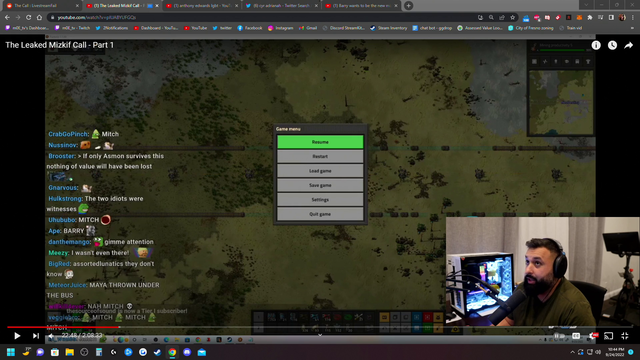Open the YouTube player settings gear
The image size is (640, 360).
[x=593, y=336]
